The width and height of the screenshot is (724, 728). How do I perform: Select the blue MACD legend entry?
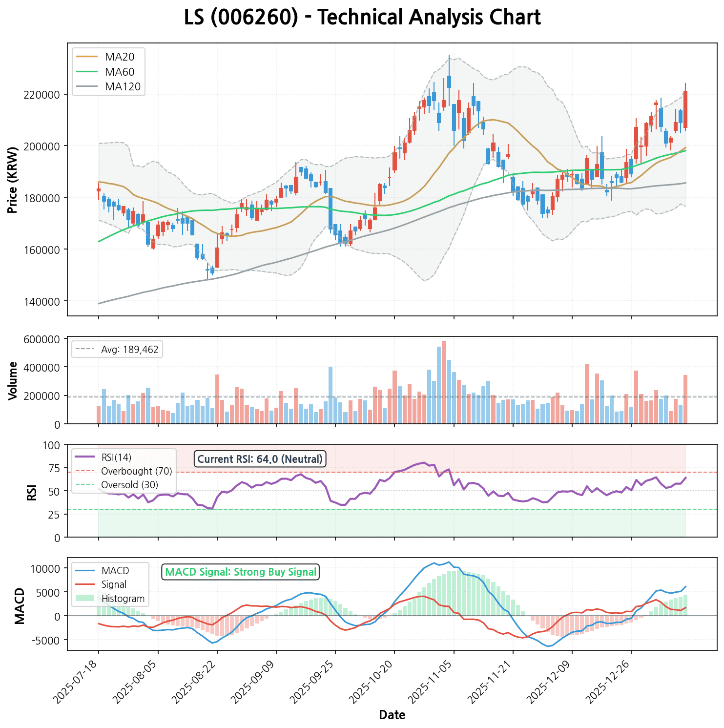(115, 571)
